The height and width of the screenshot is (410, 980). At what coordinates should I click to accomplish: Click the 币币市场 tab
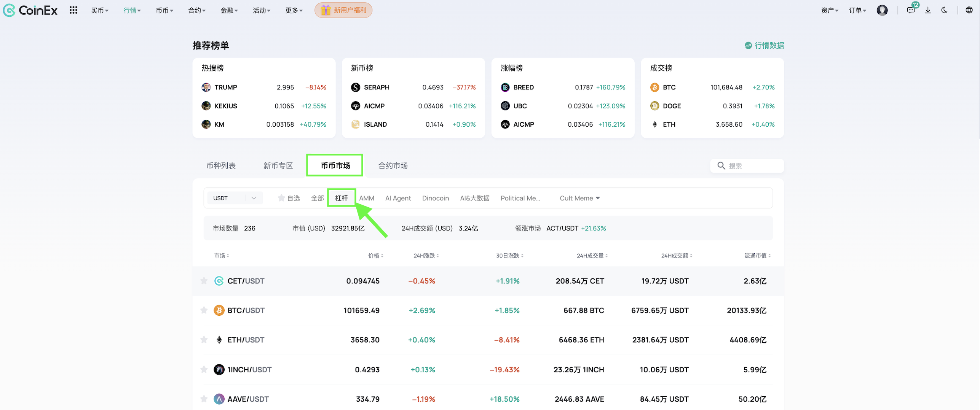(335, 166)
